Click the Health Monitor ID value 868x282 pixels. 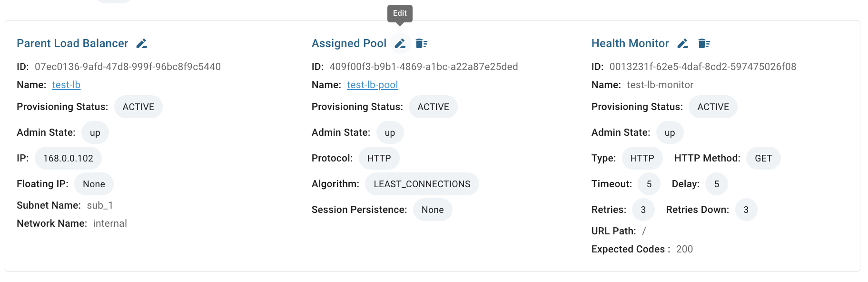click(x=703, y=67)
